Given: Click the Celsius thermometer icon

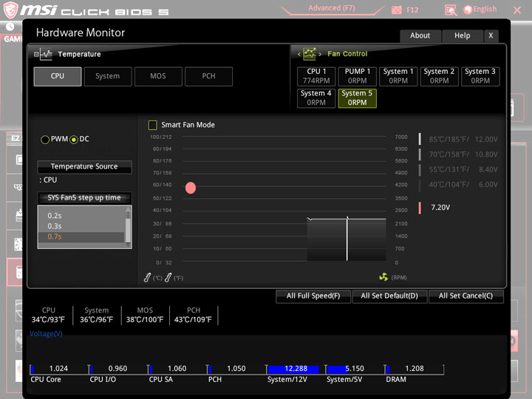Looking at the screenshot, I should tap(147, 278).
